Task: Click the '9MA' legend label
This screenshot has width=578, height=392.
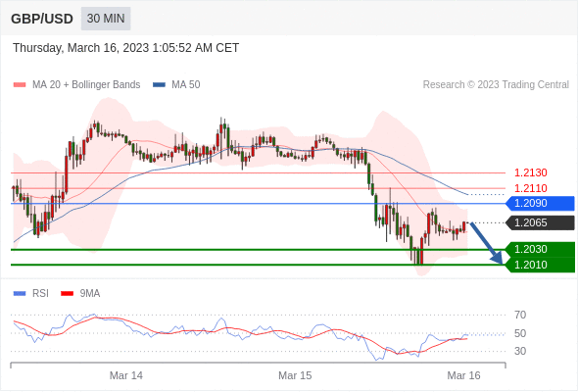Action: point(90,294)
